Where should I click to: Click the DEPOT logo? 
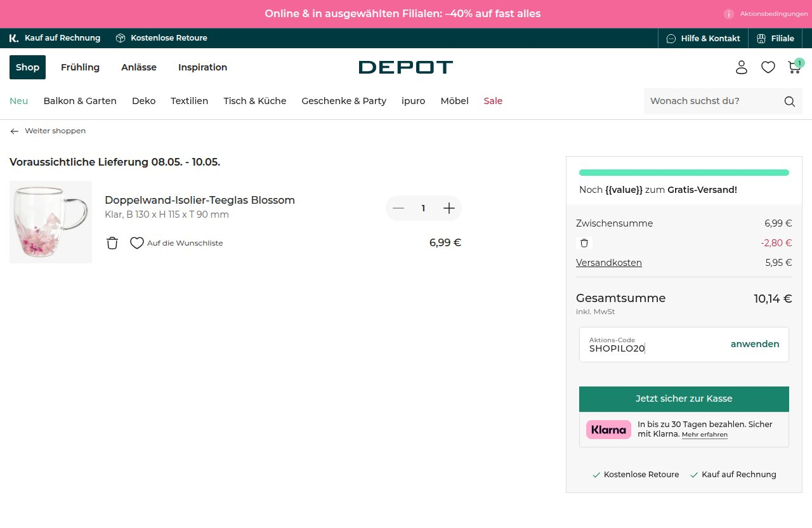(406, 67)
